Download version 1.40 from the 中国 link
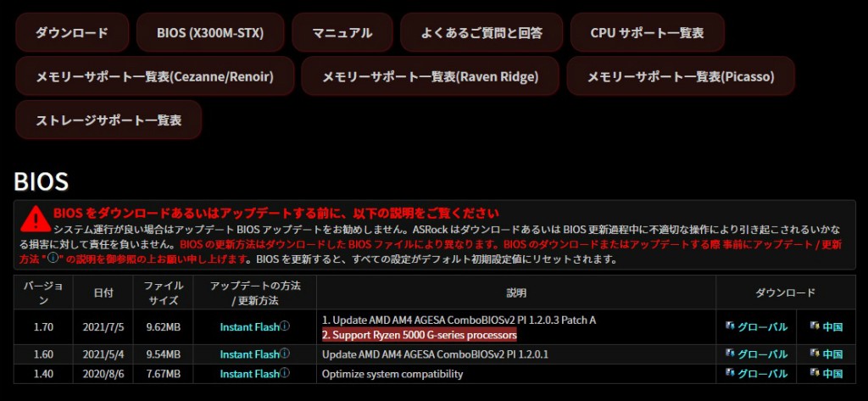Image resolution: width=868 pixels, height=401 pixels. click(x=832, y=374)
